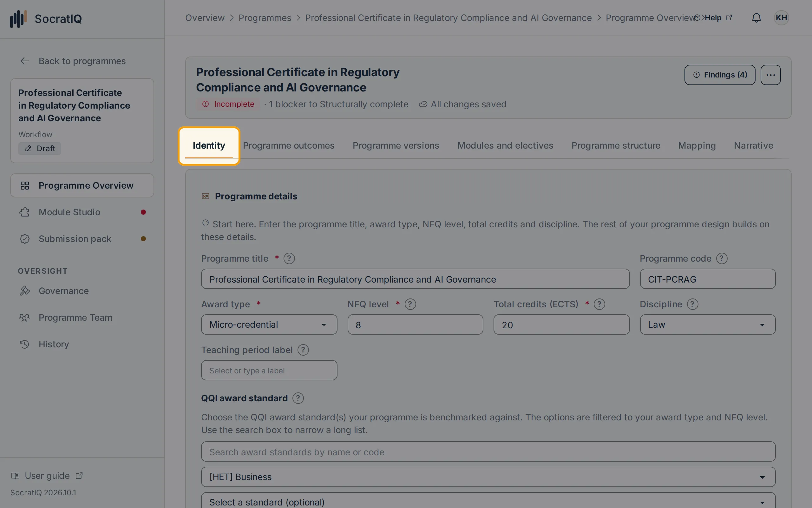Viewport: 812px width, 508px height.
Task: Click the Governance gavel icon
Action: (24, 291)
